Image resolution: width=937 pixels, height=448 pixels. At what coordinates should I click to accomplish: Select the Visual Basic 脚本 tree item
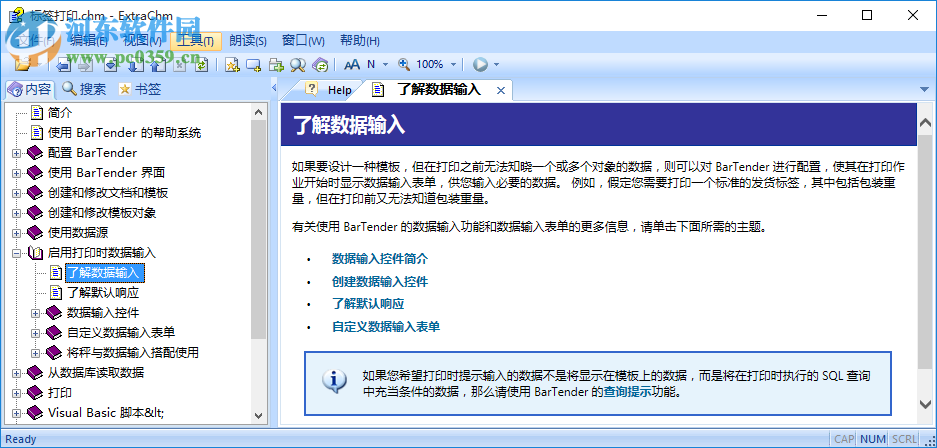click(106, 413)
